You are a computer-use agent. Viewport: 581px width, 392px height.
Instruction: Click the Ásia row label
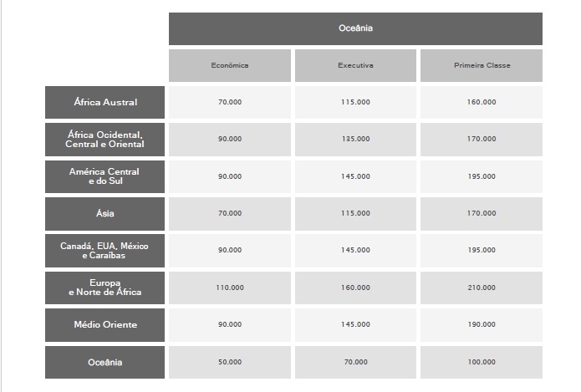[105, 213]
